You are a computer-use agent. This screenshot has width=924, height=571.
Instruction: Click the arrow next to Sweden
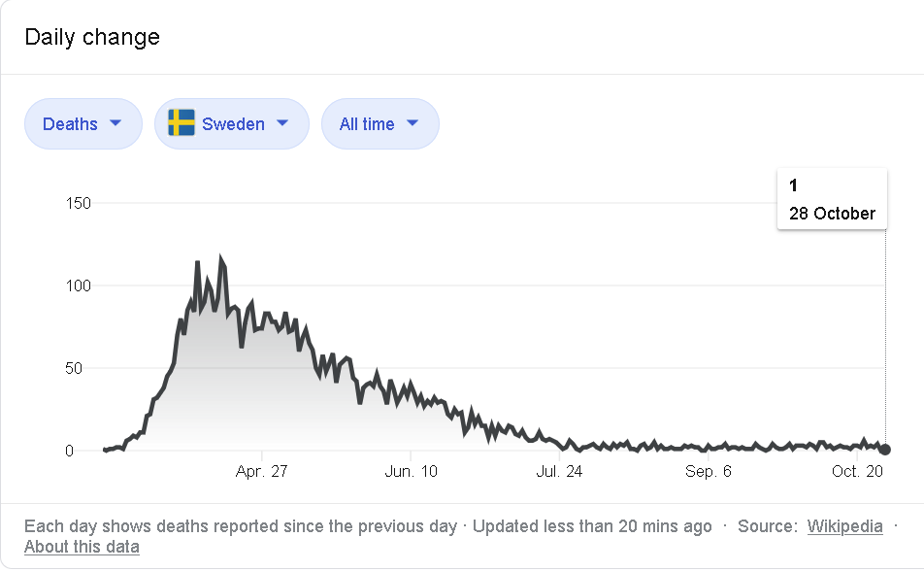(x=282, y=123)
